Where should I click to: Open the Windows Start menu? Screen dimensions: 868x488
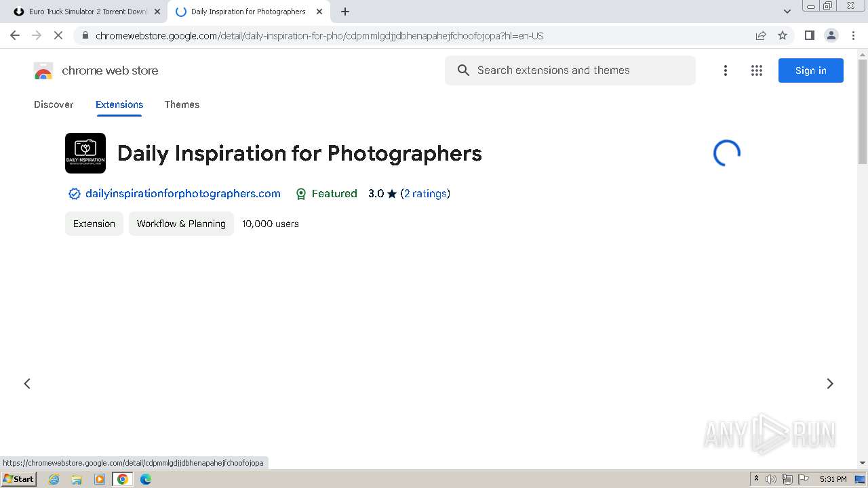(x=19, y=479)
